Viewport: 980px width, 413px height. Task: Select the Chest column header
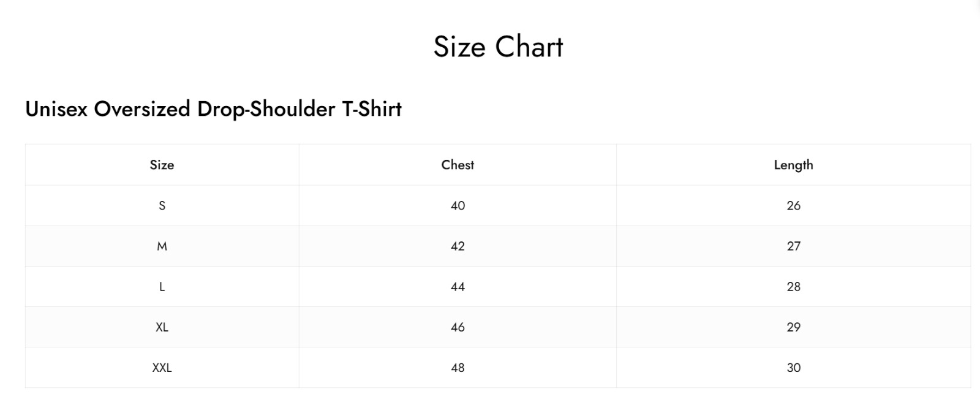click(458, 165)
